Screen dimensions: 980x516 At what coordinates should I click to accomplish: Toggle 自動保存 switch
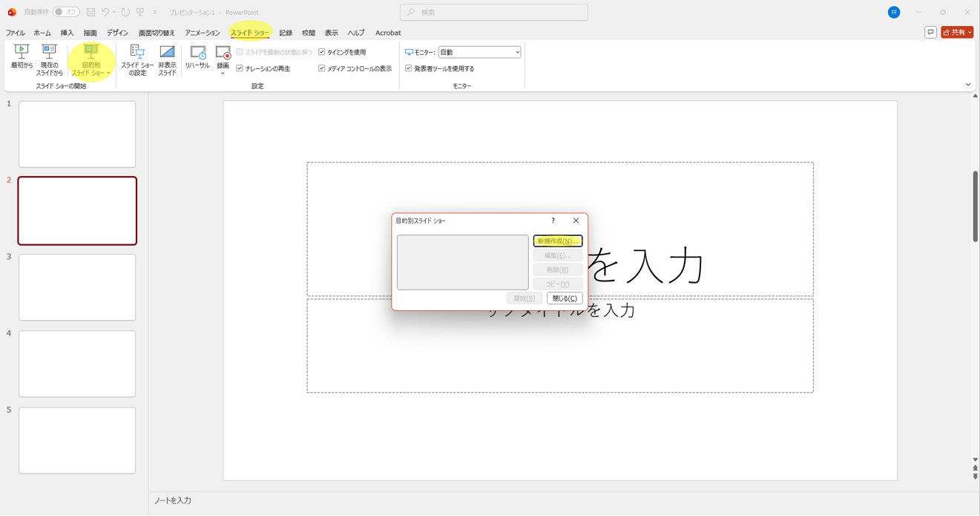tap(66, 12)
